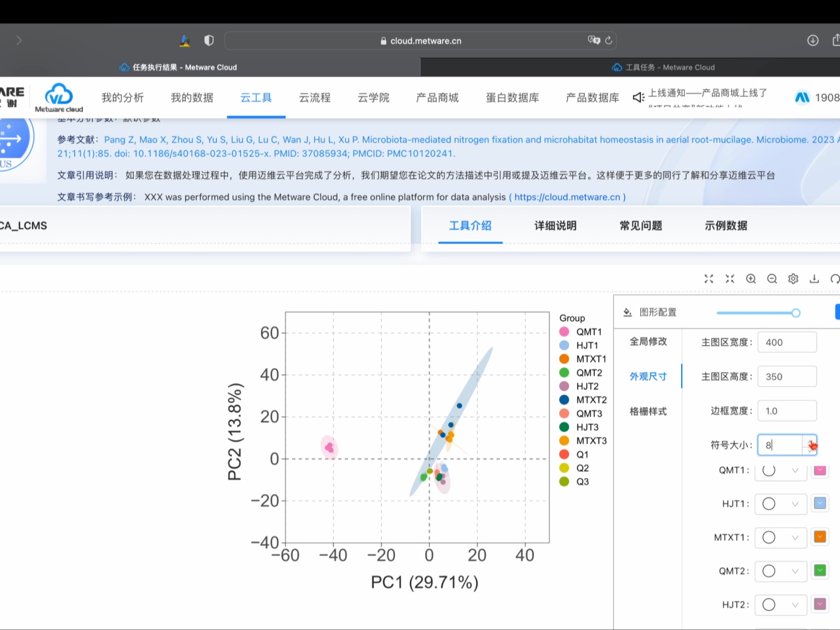The height and width of the screenshot is (630, 840).
Task: Click the HJT2 mauve color swatch
Action: coord(820,604)
